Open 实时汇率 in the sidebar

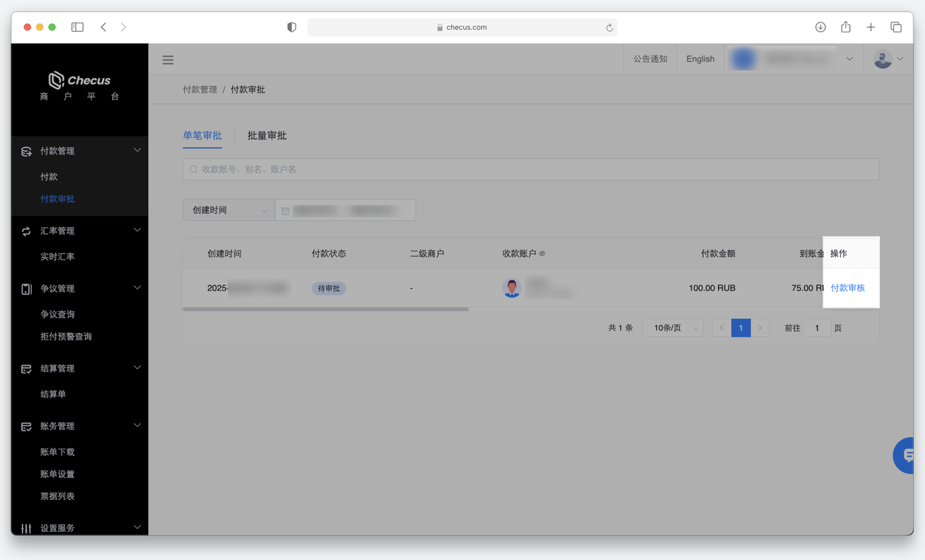(58, 257)
